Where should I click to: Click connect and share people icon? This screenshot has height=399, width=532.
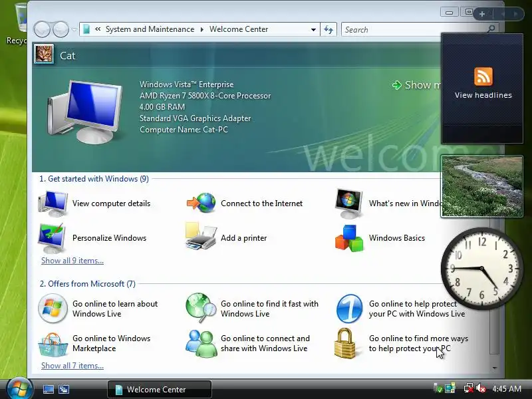coord(201,343)
